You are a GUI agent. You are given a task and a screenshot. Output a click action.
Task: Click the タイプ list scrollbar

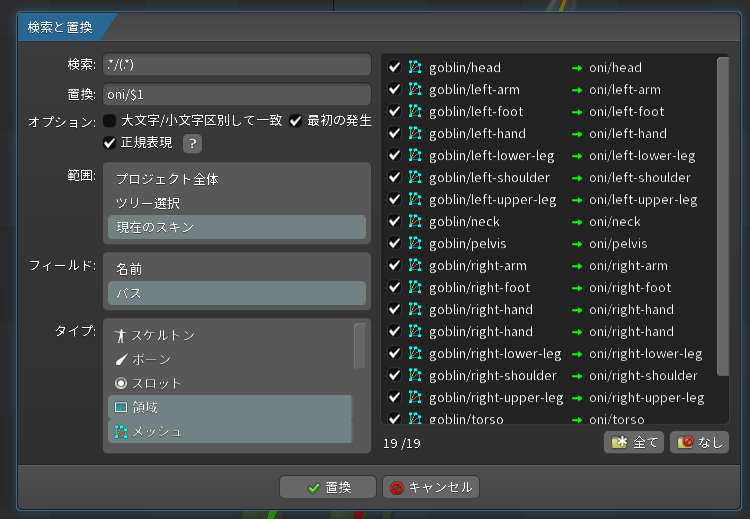pos(359,346)
